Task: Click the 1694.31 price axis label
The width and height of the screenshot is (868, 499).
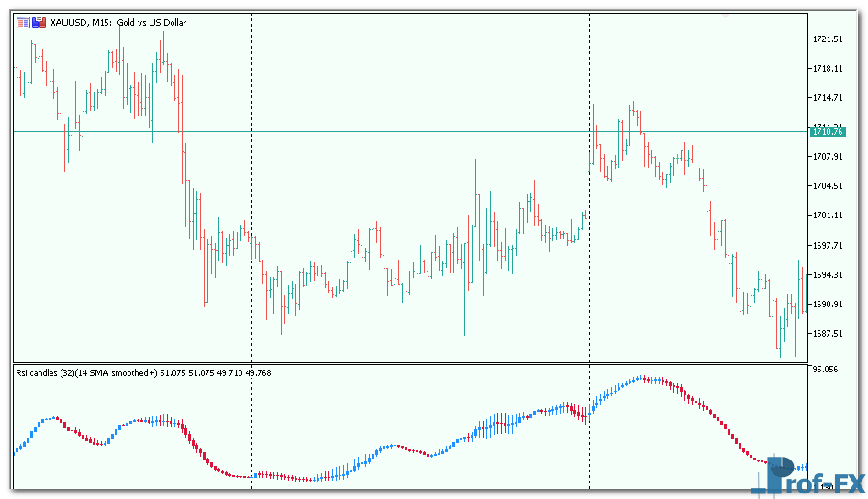Action: 828,275
